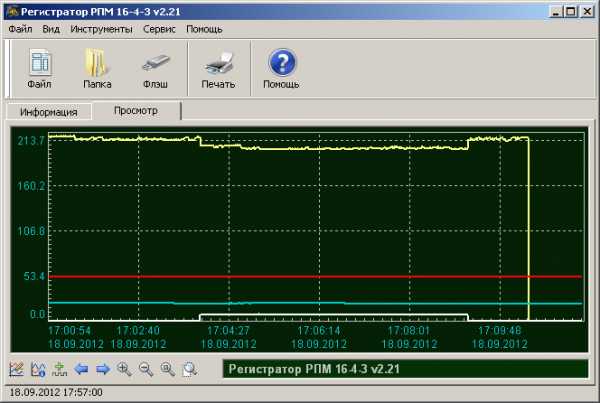Click the chart edit pencil icon
The image size is (600, 403).
coord(16,369)
